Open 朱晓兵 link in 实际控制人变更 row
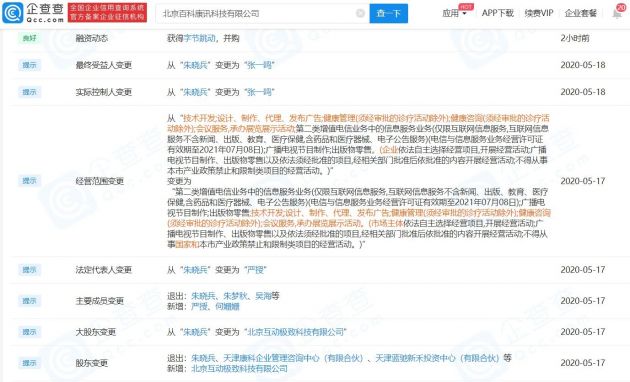Screen dimensions: 630x382 pyautogui.click(x=195, y=92)
